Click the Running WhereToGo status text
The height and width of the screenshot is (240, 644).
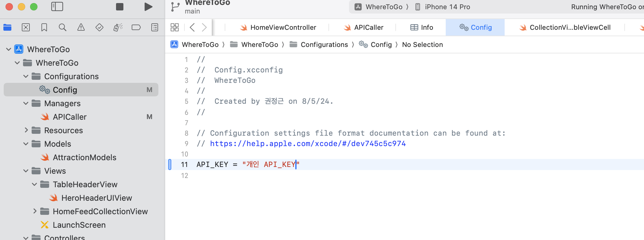tap(607, 7)
